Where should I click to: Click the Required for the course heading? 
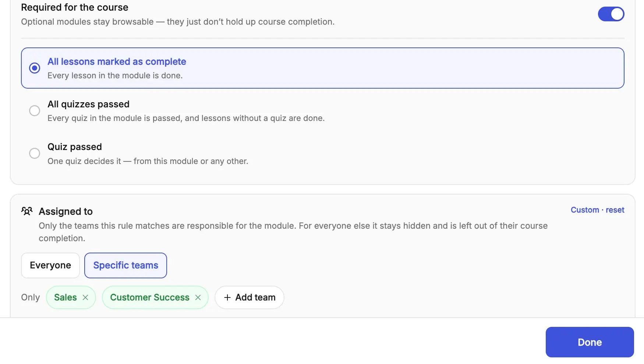75,7
